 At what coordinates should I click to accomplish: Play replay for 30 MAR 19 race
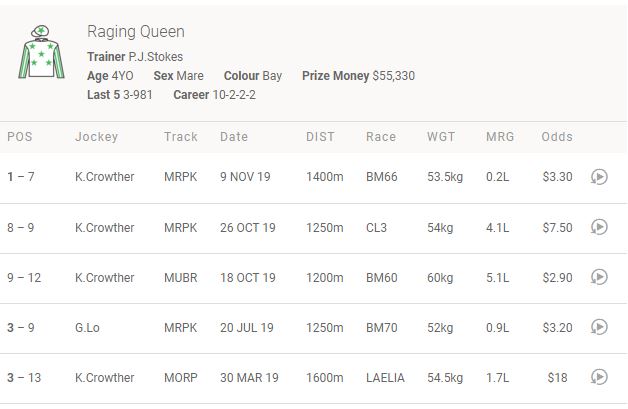(599, 377)
